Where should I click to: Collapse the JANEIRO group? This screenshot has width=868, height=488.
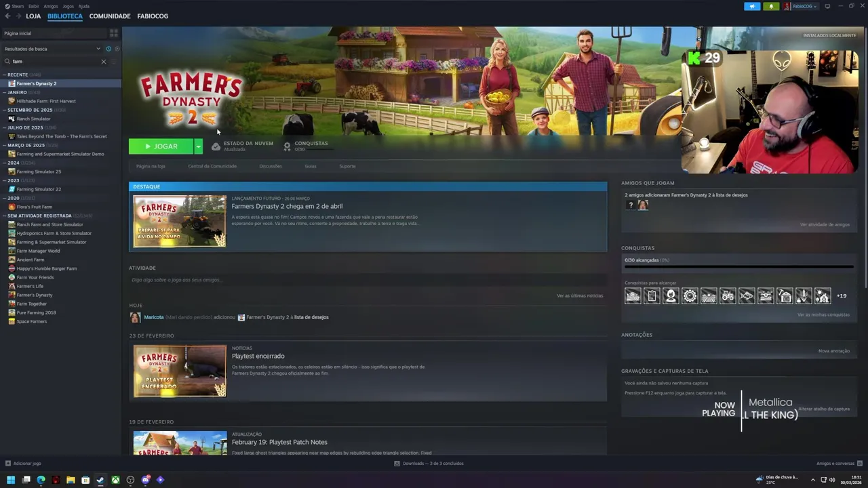4,92
